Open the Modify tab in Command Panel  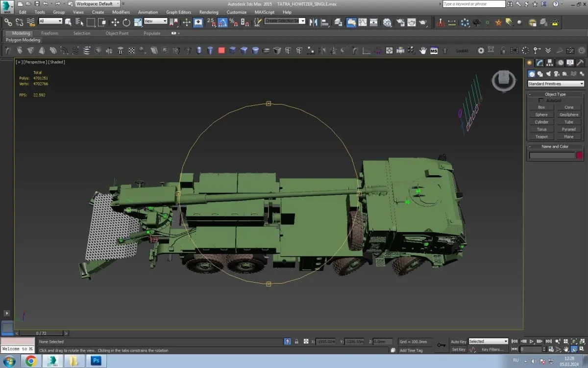pyautogui.click(x=539, y=63)
